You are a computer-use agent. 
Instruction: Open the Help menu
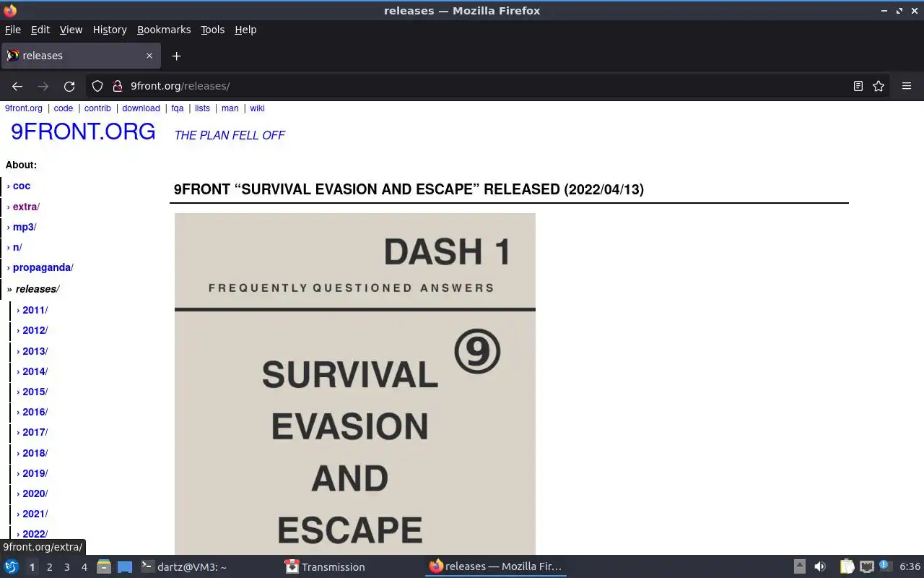point(245,30)
